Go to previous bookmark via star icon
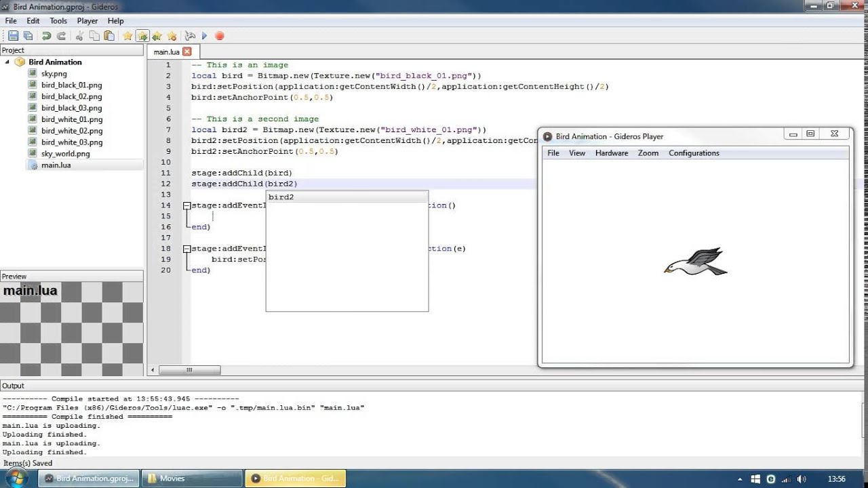868x488 pixels. coord(157,36)
